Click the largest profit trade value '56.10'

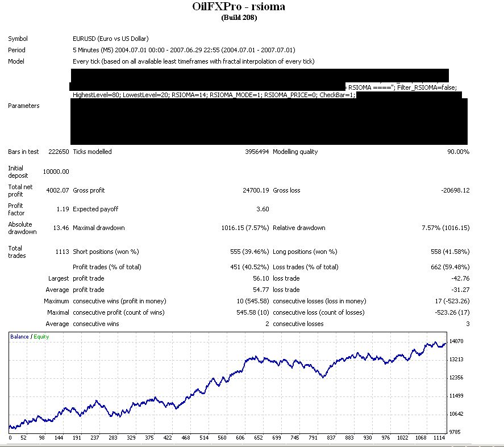261,278
